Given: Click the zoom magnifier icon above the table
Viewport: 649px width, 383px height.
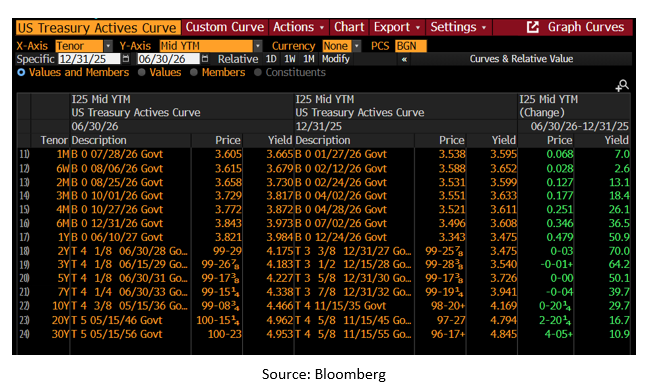Looking at the screenshot, I should 622,86.
